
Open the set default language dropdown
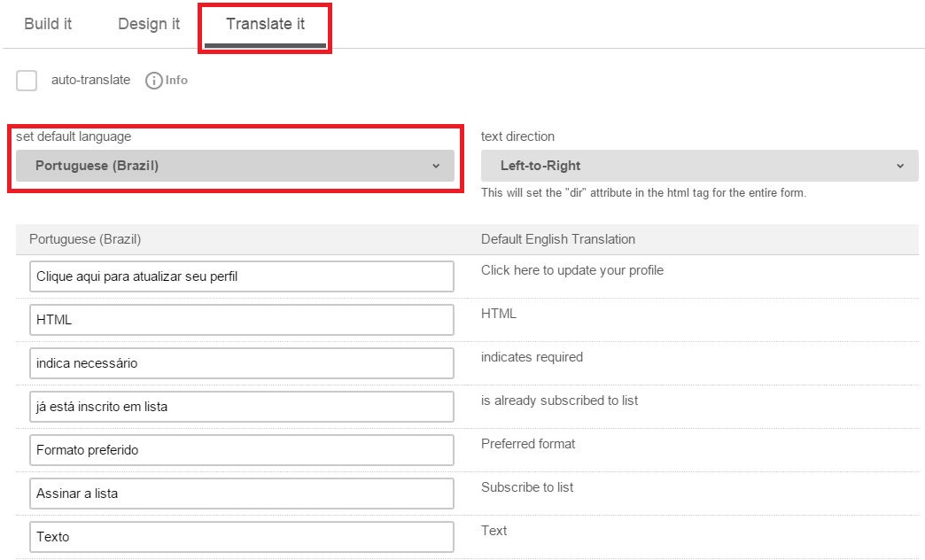[235, 166]
